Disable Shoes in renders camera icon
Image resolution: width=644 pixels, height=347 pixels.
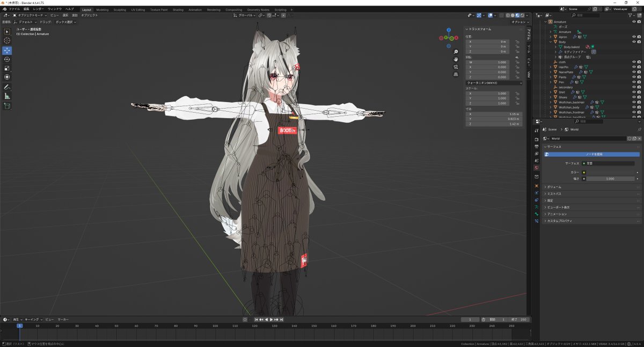pos(639,97)
